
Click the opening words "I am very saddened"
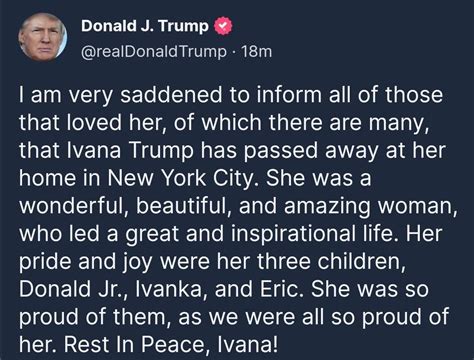pos(121,95)
